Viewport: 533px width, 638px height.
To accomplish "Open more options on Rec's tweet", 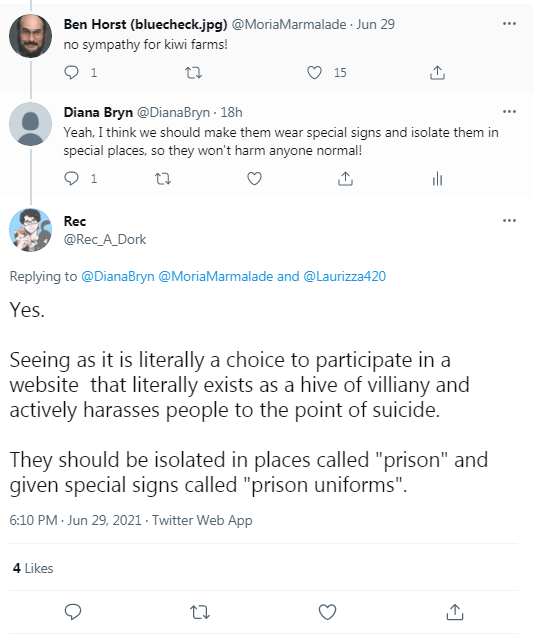I will 509,221.
